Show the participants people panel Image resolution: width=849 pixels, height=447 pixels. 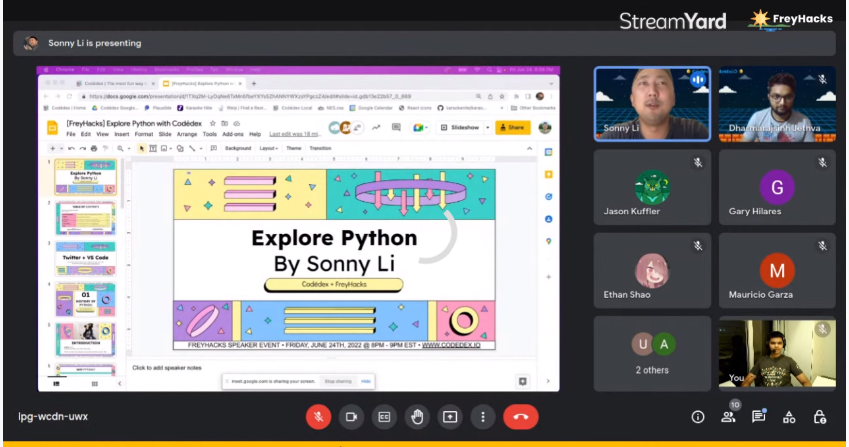tap(729, 417)
